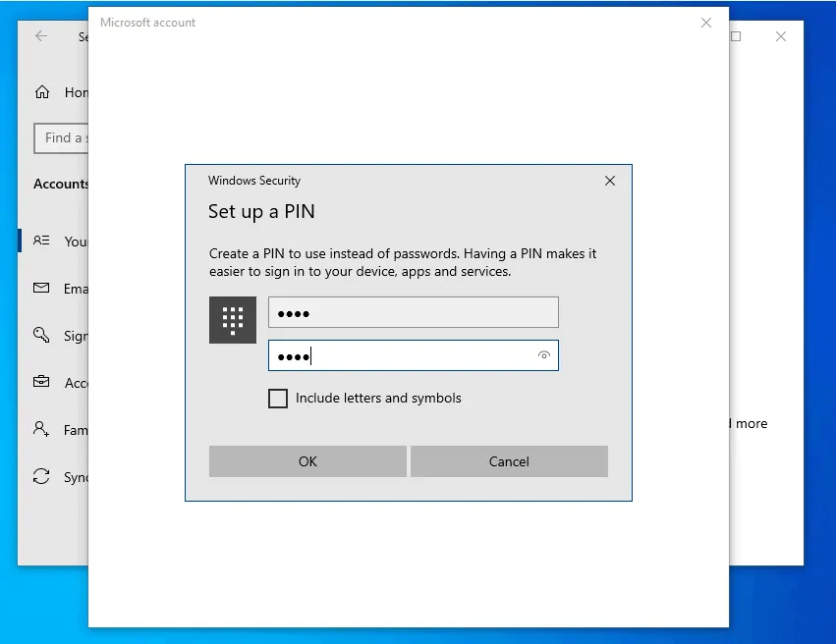
Task: Click the numeric keypad icon in PIN dialog
Action: 232,319
